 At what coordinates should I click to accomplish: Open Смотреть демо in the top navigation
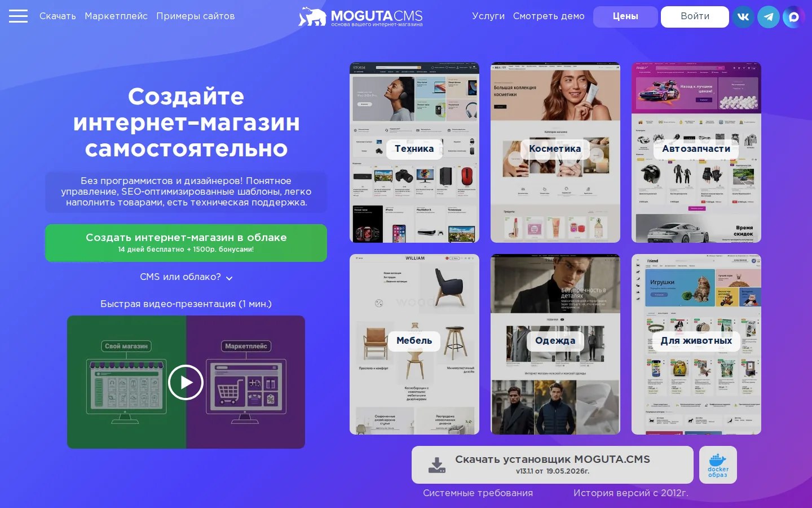(x=549, y=16)
